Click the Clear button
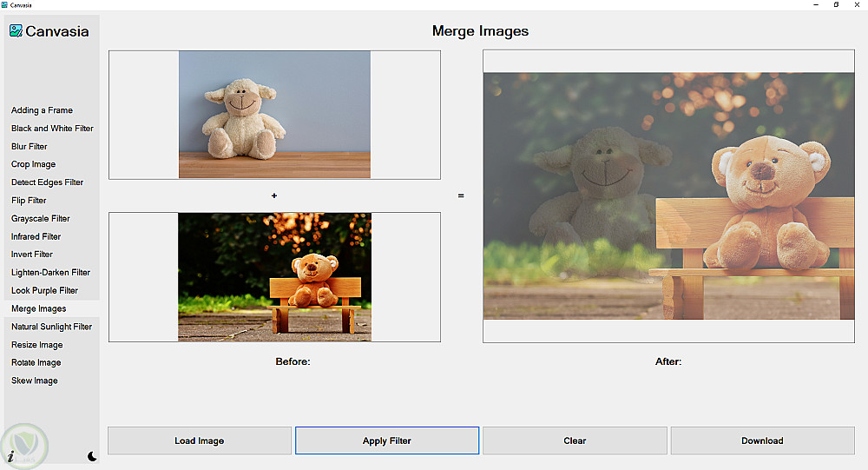Viewport: 868px width, 470px height. pos(575,440)
